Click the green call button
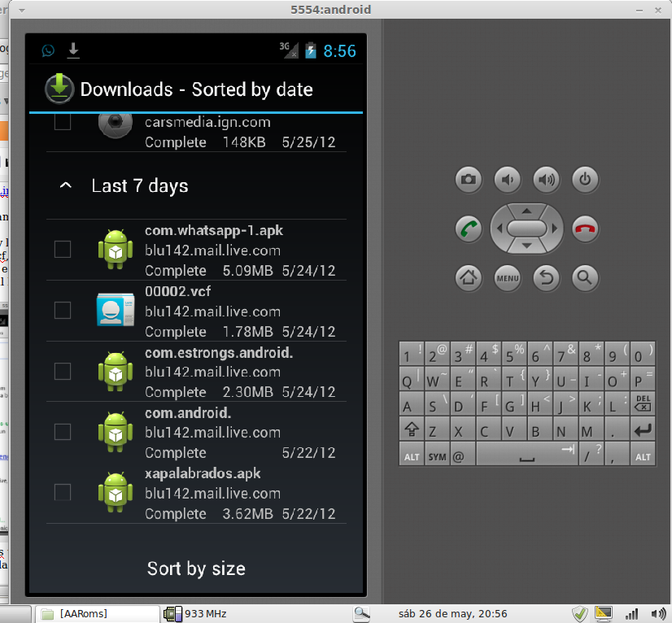Screen dimensions: 672x623 tap(469, 229)
